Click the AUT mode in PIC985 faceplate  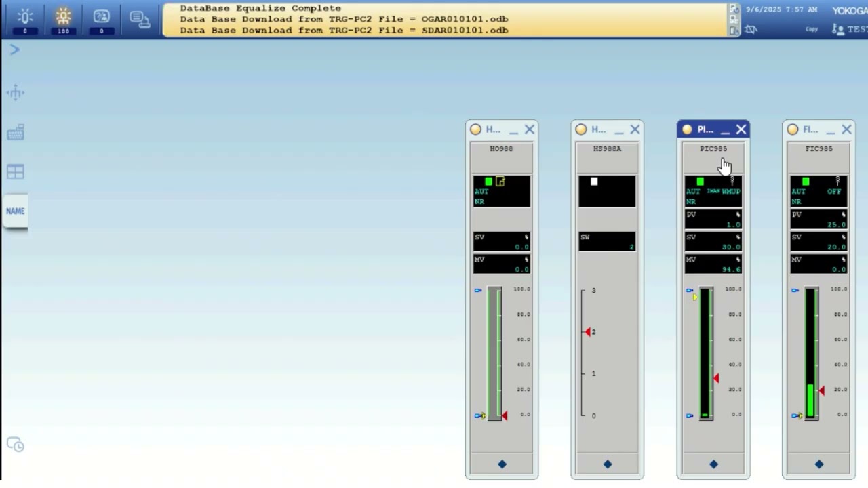[x=693, y=192]
